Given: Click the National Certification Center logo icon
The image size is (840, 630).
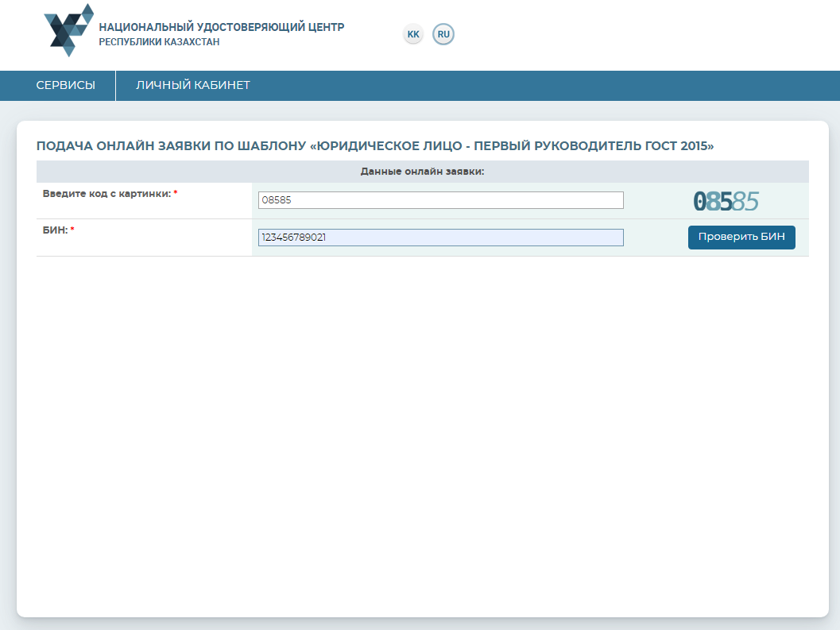Looking at the screenshot, I should point(68,30).
